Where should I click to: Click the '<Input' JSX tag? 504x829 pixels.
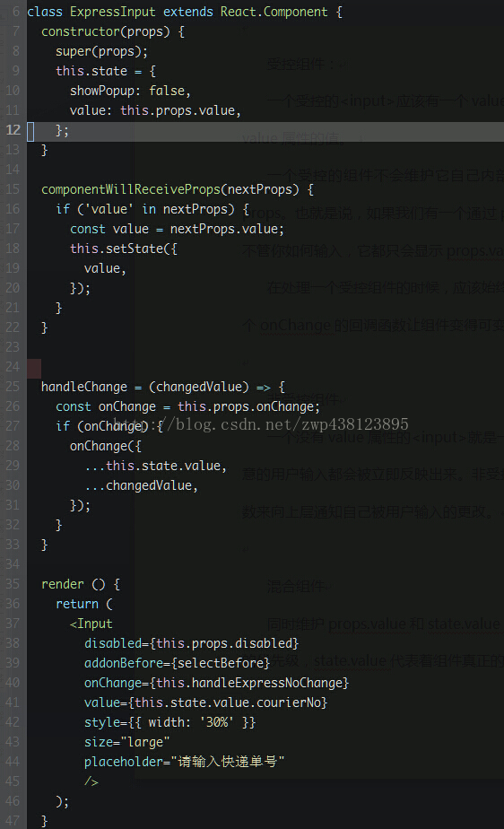pos(91,624)
